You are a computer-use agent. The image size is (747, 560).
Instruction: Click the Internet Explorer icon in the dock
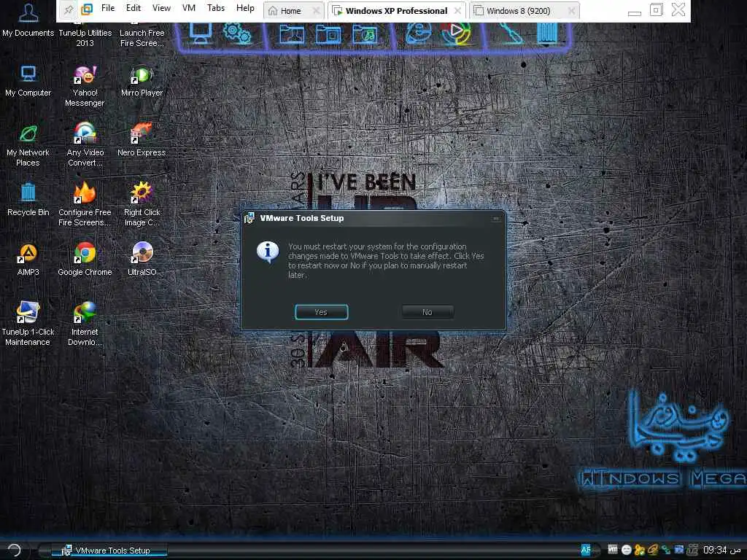(418, 34)
